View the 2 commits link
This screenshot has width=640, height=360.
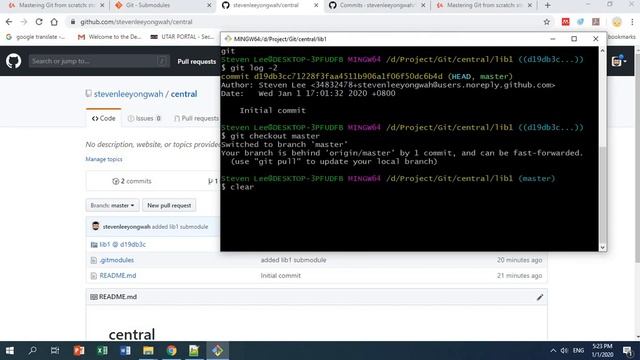[x=132, y=181]
